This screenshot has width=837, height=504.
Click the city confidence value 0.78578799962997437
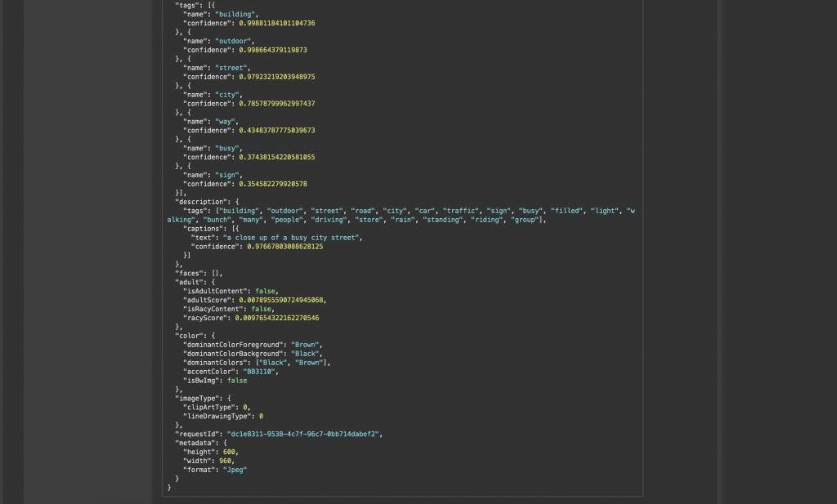click(x=276, y=104)
